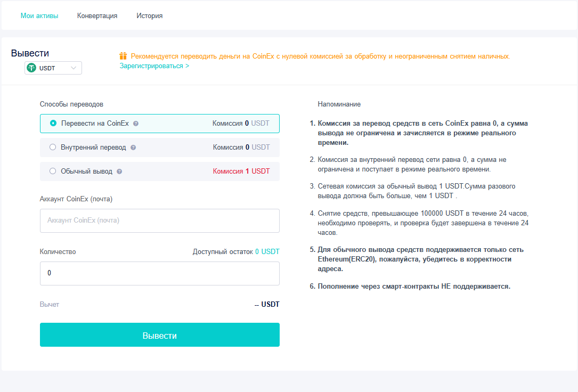
Task: Go to the Мои активы tab
Action: coord(39,16)
